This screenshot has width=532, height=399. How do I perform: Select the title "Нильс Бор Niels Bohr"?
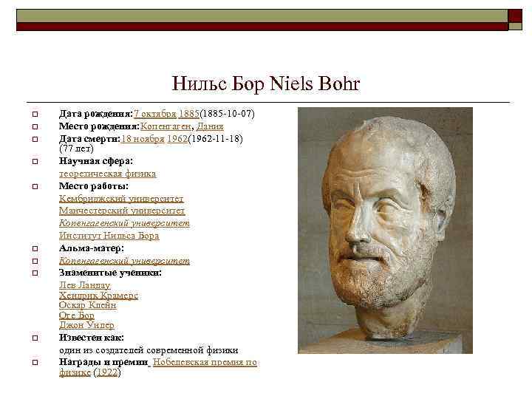(266, 83)
